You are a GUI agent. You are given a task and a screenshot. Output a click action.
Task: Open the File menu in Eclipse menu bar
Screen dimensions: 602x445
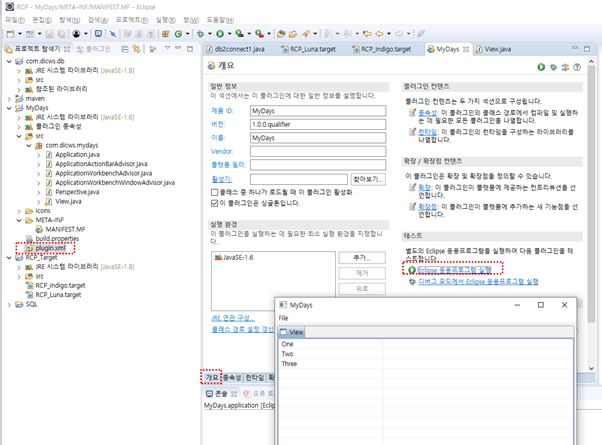pyautogui.click(x=15, y=20)
